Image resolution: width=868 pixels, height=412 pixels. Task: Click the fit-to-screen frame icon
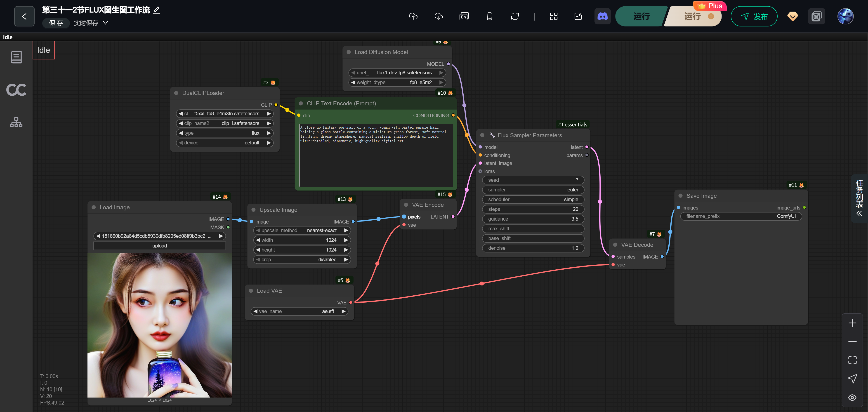point(852,360)
